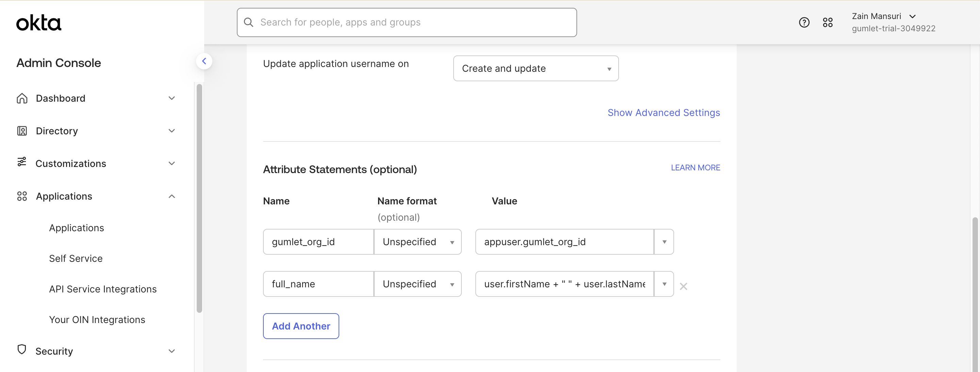Open Applications submenu item
The height and width of the screenshot is (372, 980).
[77, 227]
